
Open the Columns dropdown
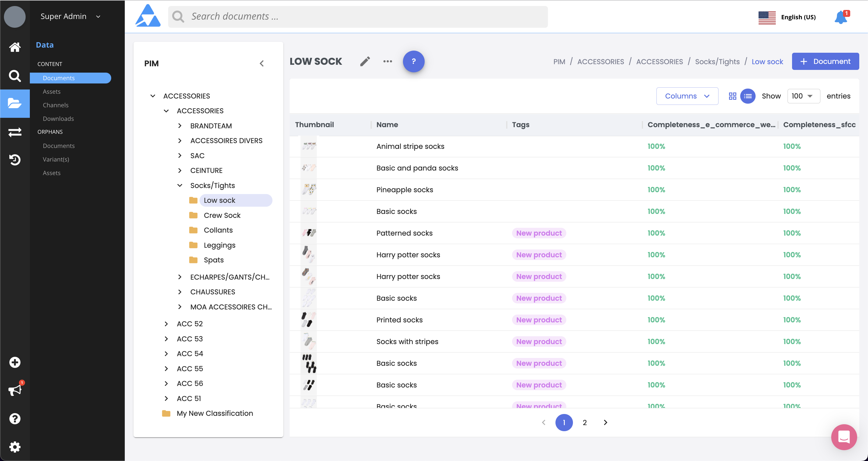coord(687,96)
